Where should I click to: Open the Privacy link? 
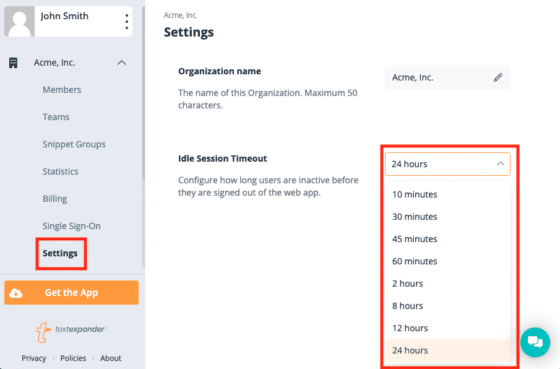click(34, 358)
